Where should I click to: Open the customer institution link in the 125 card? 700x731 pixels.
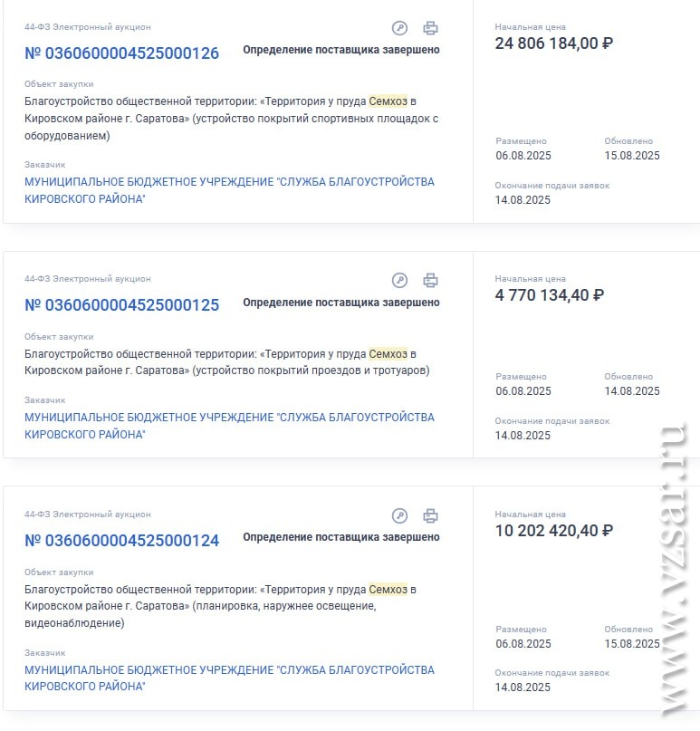click(229, 426)
